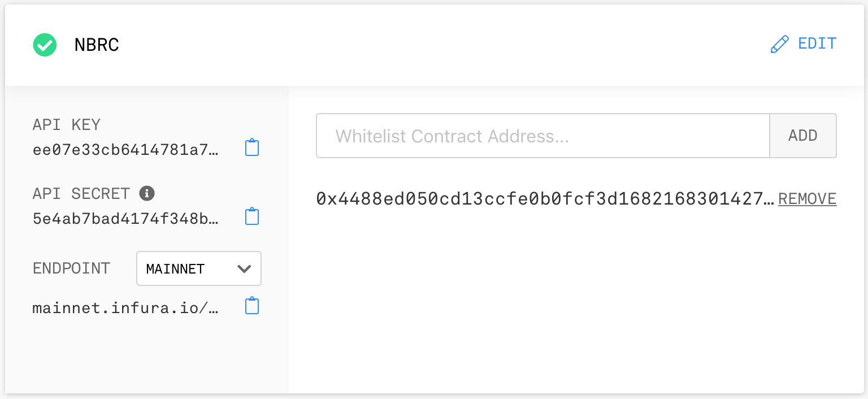
Task: Click the API key value ee07e33cb6414781a7…
Action: click(x=125, y=149)
